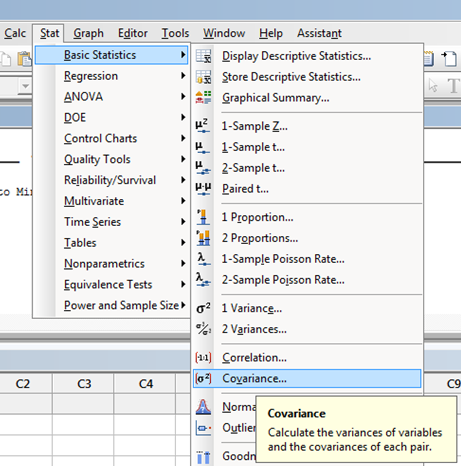Click the Covariance icon
The height and width of the screenshot is (466, 461).
click(203, 378)
